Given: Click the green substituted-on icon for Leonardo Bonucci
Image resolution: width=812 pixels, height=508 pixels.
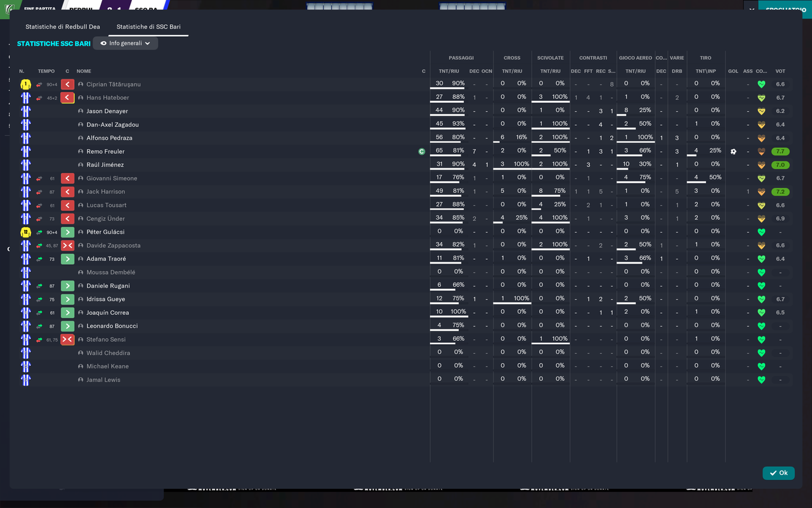Looking at the screenshot, I should click(x=67, y=326).
